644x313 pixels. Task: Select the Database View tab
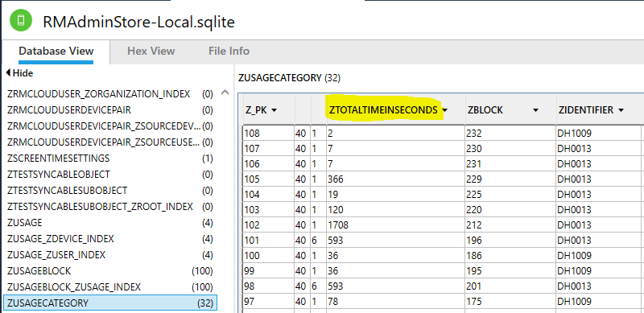coord(56,51)
